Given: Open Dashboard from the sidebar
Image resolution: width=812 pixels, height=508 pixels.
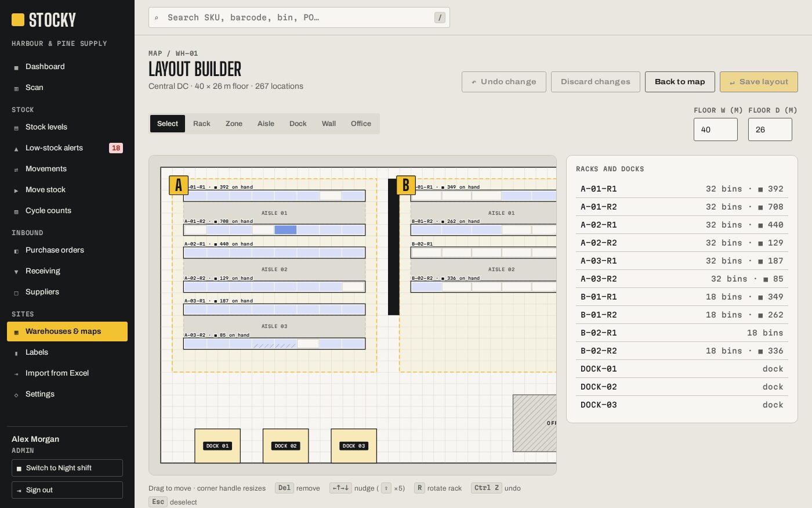Looking at the screenshot, I should [x=67, y=67].
